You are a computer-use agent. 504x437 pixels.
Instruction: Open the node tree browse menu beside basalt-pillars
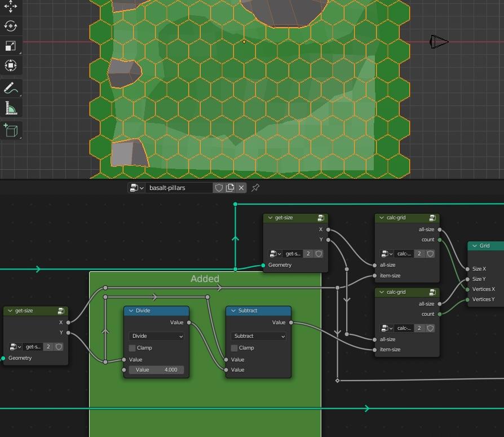(x=136, y=188)
